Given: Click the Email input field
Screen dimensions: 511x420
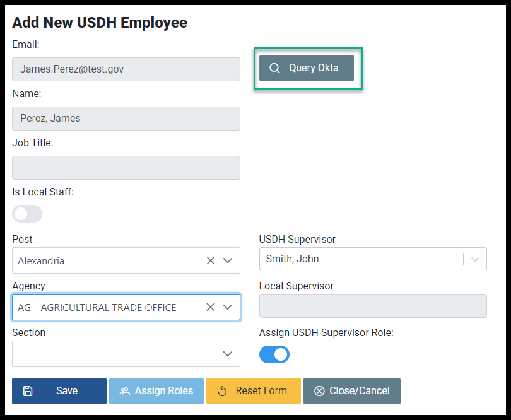Looking at the screenshot, I should [126, 69].
